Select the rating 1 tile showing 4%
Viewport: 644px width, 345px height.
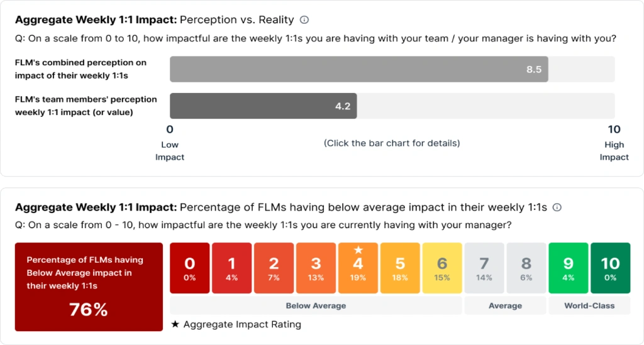tap(231, 268)
